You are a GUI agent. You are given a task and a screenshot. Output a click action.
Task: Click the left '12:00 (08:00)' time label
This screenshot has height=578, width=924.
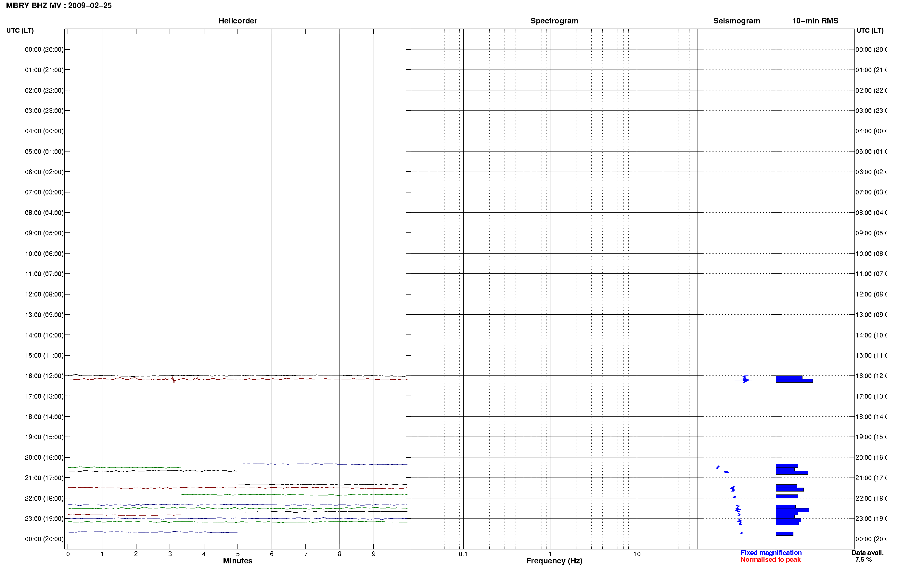(44, 294)
